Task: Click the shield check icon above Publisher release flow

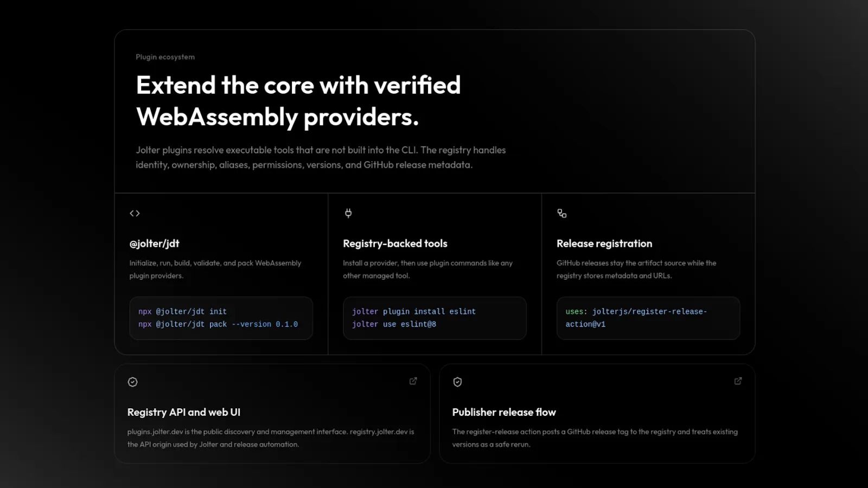Action: (457, 382)
